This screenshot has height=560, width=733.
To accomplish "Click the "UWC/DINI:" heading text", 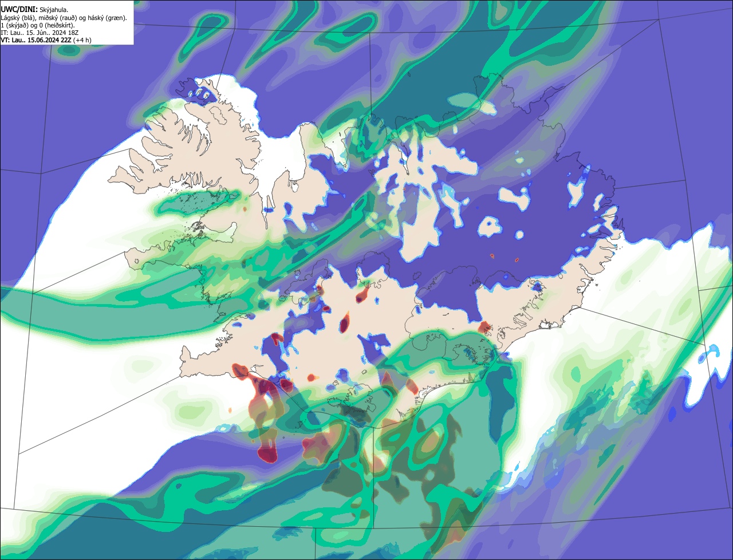I will click(x=19, y=10).
